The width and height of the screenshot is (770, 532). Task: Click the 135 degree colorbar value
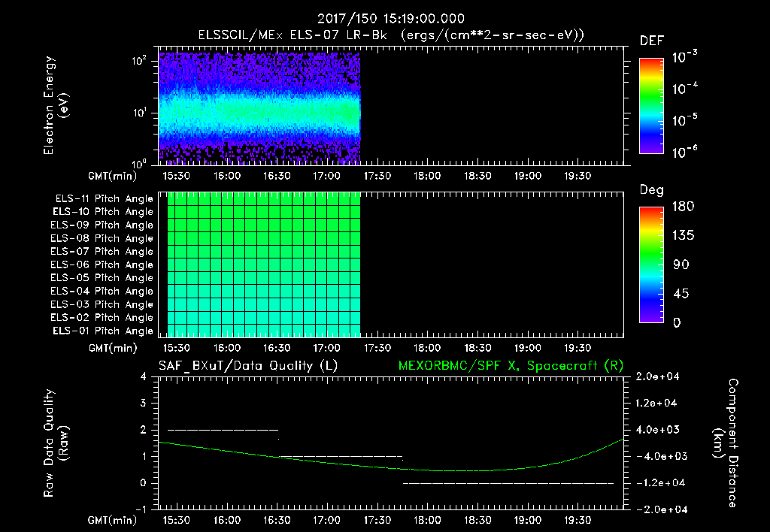click(684, 235)
